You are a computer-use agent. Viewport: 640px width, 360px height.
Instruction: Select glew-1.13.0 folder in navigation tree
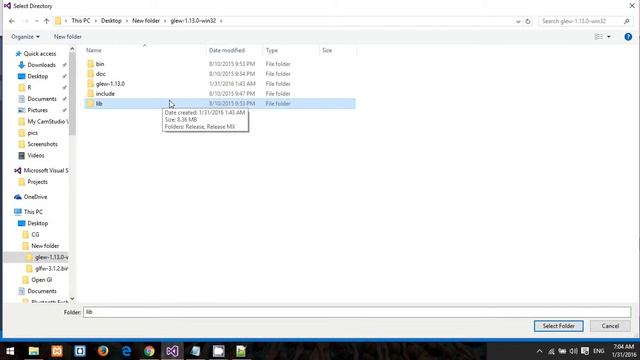(x=51, y=257)
